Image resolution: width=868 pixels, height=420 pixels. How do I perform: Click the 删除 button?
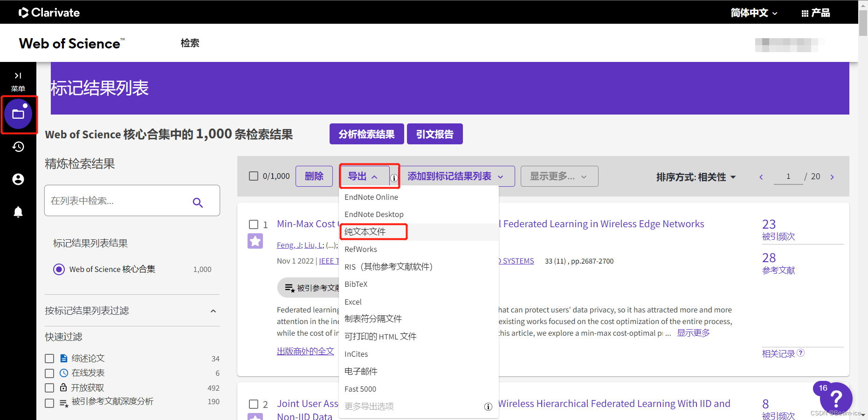(x=314, y=176)
